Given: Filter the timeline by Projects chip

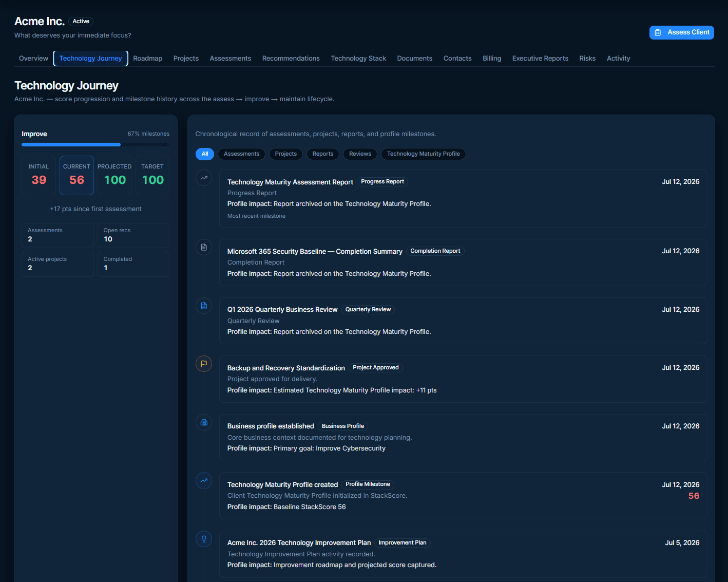Looking at the screenshot, I should tap(286, 154).
